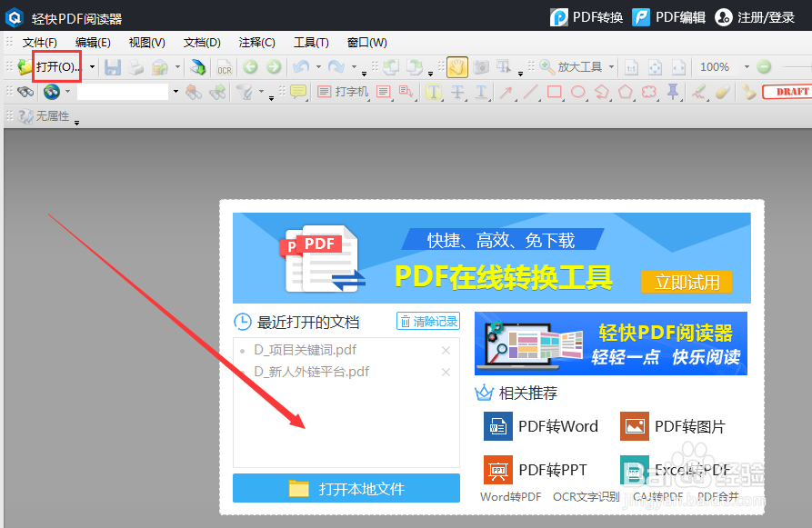Select the 打字机 typewriter tool

click(342, 92)
